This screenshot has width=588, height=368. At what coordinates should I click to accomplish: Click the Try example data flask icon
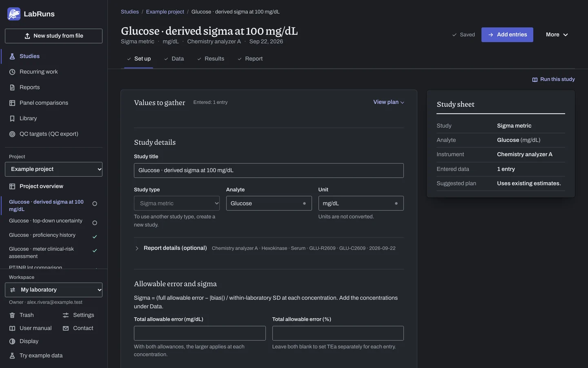coord(12,356)
